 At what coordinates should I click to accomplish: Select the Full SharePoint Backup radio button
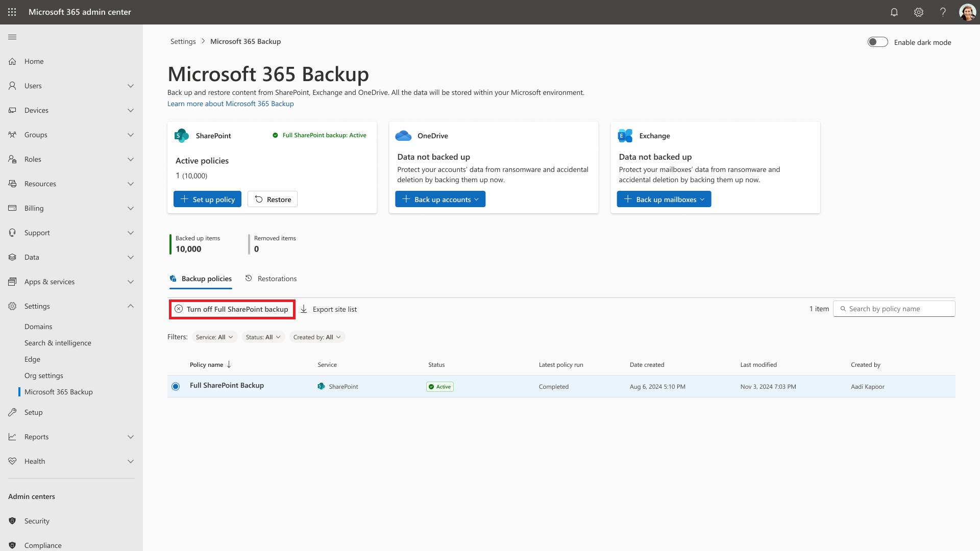pyautogui.click(x=176, y=386)
